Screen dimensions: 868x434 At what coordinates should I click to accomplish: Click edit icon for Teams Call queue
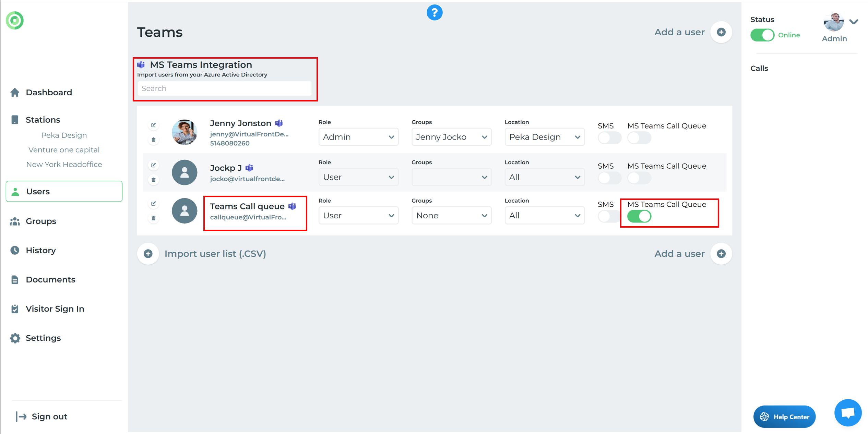pos(154,204)
